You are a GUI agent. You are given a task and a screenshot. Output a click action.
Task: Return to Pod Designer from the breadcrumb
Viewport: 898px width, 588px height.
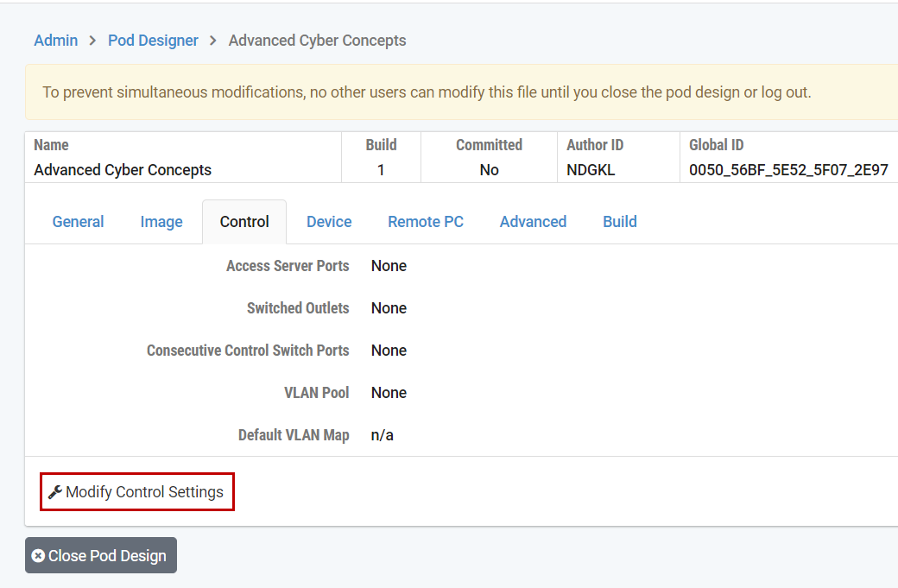click(x=153, y=40)
